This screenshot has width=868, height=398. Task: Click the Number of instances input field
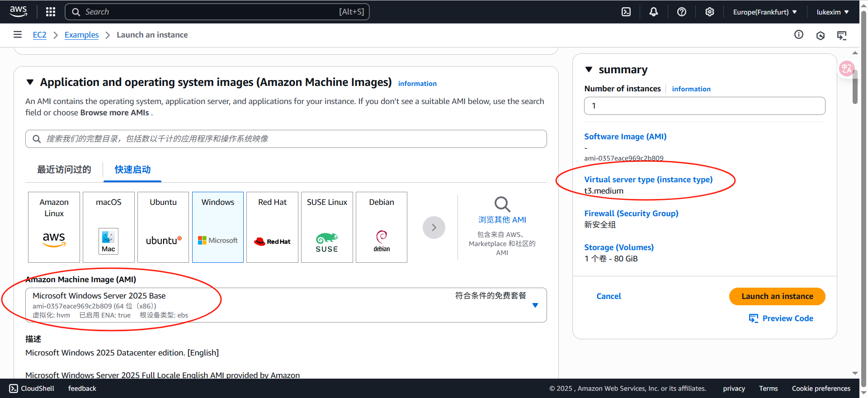point(705,106)
